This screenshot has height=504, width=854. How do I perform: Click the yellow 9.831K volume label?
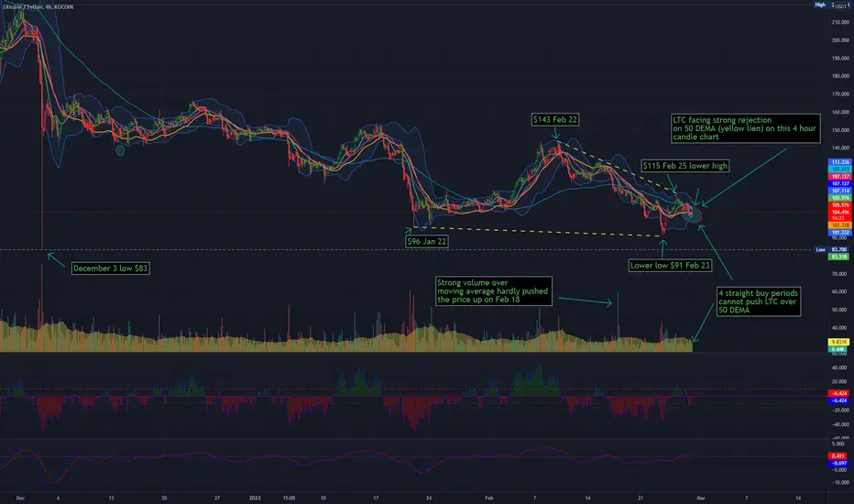click(838, 342)
